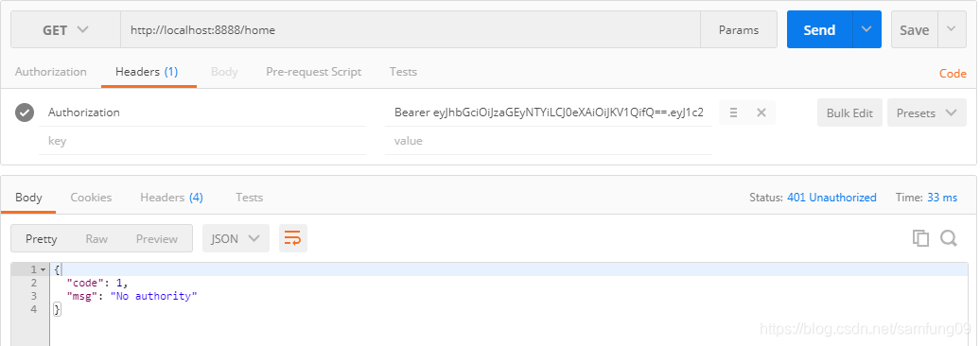Open the request Tests tab

point(403,72)
